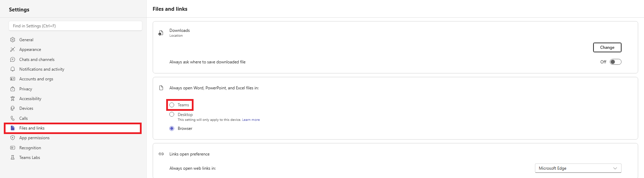The image size is (644, 178).
Task: Open the Learn more link
Action: [x=251, y=120]
